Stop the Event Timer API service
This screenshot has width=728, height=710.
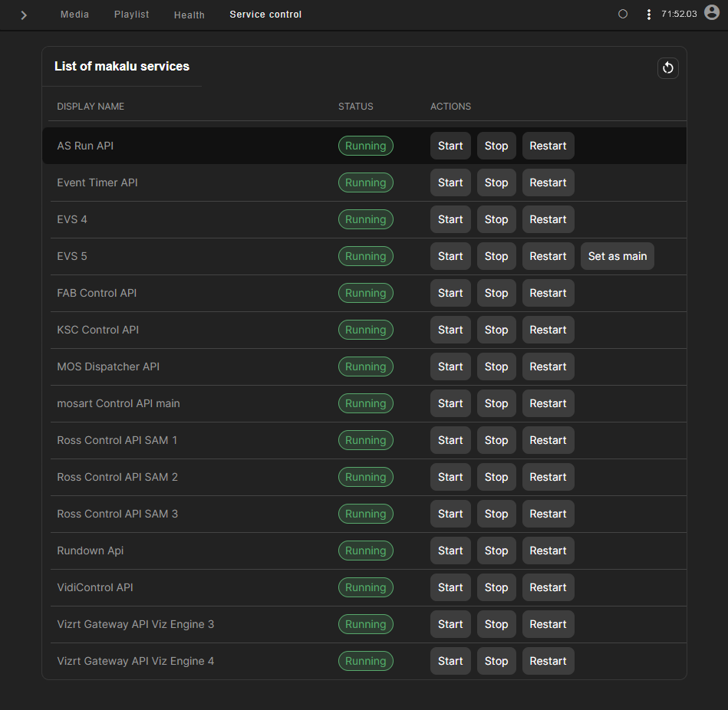pyautogui.click(x=496, y=182)
